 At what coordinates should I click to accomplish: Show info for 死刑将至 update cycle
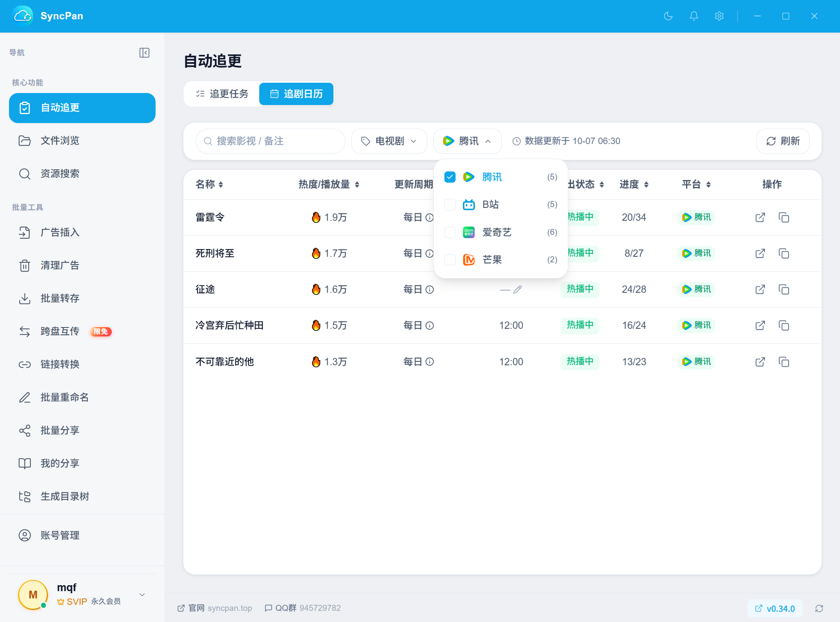[x=429, y=254]
